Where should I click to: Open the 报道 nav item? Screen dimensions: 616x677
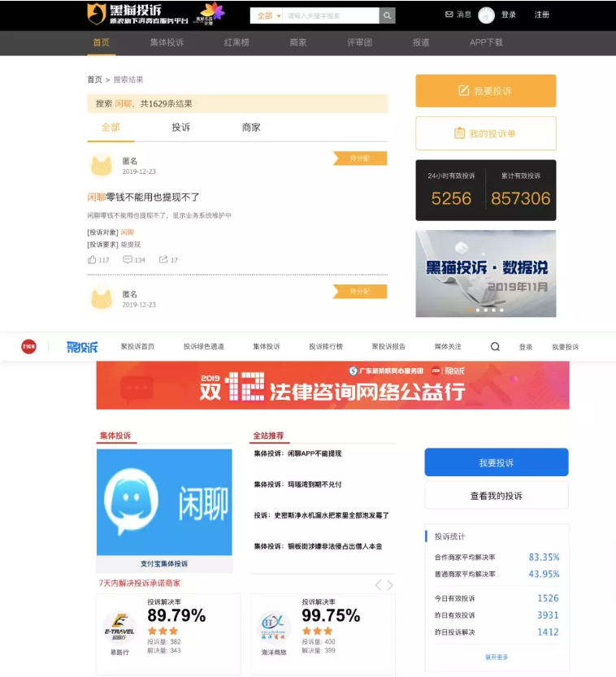point(421,42)
